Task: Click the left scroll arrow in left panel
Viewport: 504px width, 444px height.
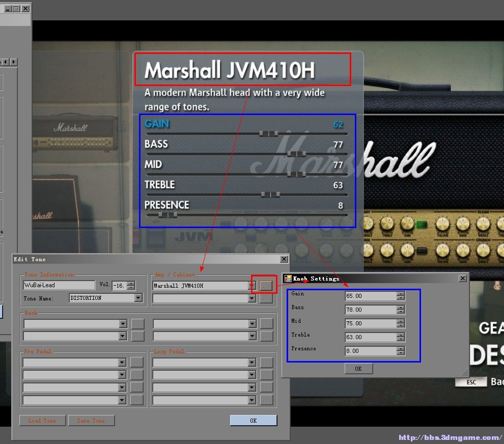Action: pos(6,62)
